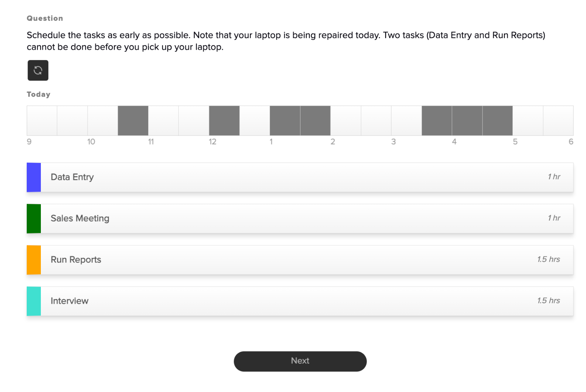Click the green Sales Meeting color swatch
Viewport: 586px width, 392px height.
(34, 219)
